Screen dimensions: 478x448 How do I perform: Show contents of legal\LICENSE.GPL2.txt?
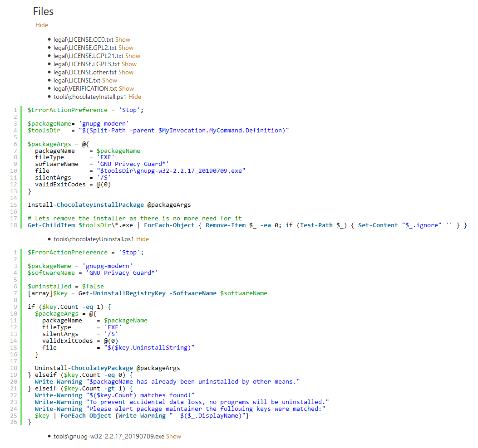(126, 48)
